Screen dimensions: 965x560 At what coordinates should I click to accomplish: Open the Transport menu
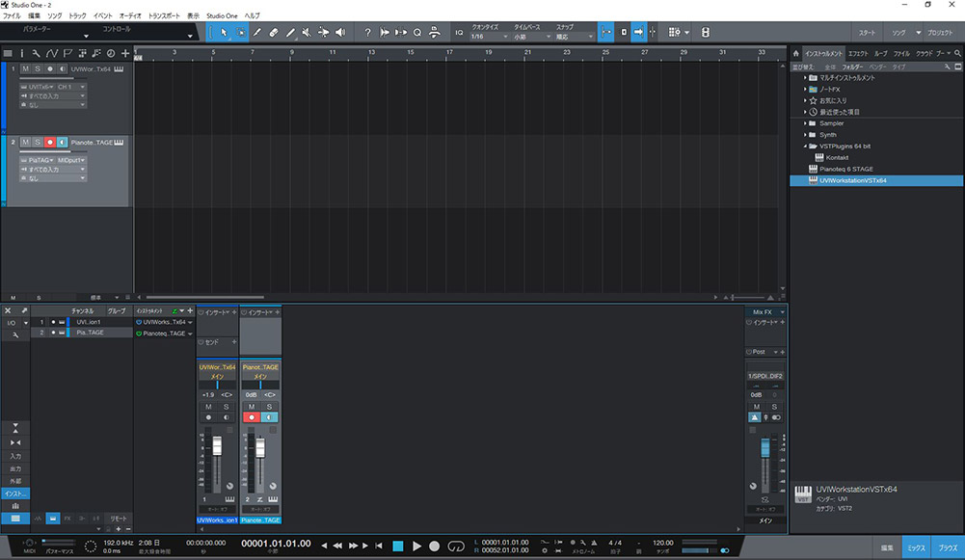(164, 16)
